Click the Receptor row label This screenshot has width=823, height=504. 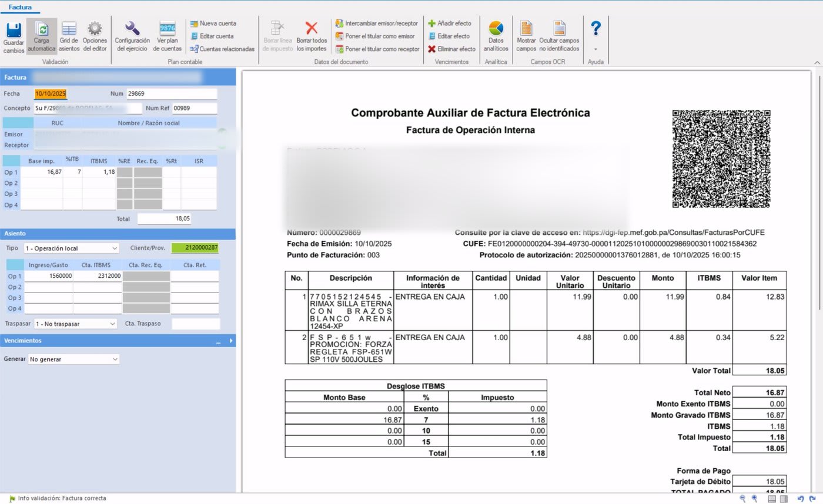click(x=16, y=145)
